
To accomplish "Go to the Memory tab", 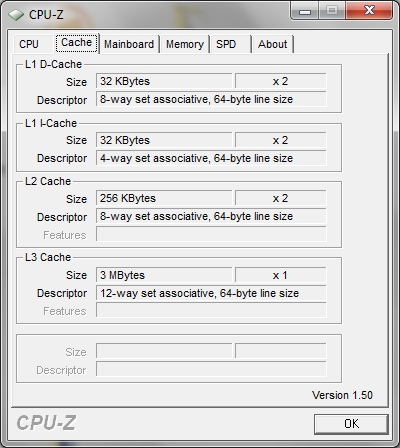I will tap(185, 44).
